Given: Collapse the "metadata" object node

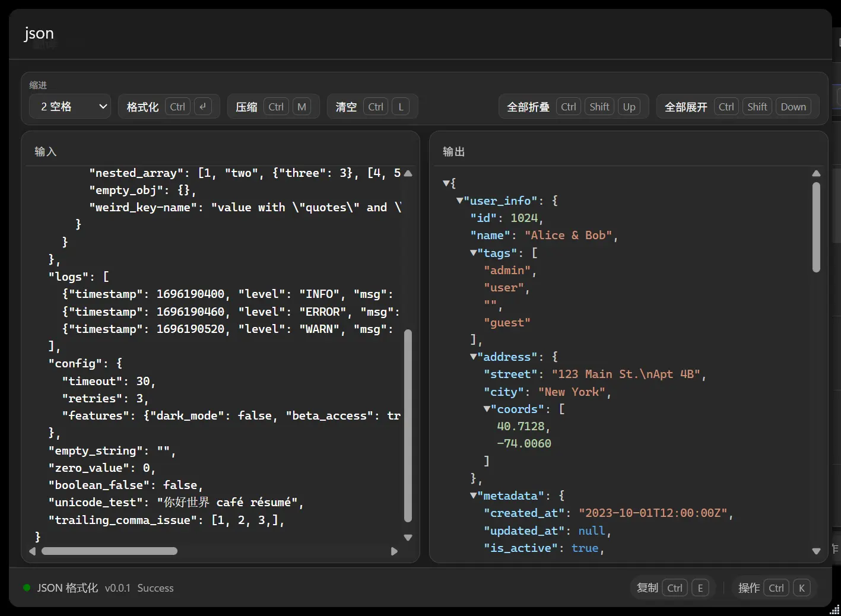Looking at the screenshot, I should 474,496.
